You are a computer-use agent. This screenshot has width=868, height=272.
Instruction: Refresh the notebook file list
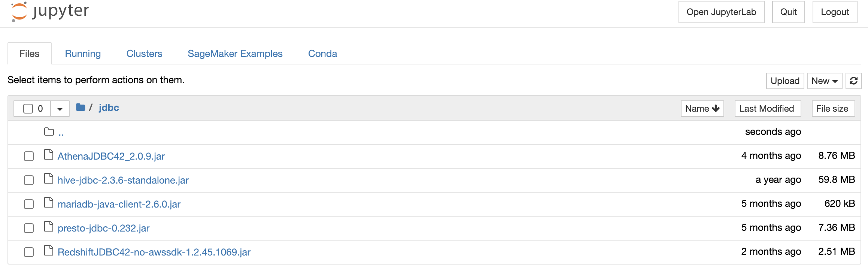click(853, 81)
